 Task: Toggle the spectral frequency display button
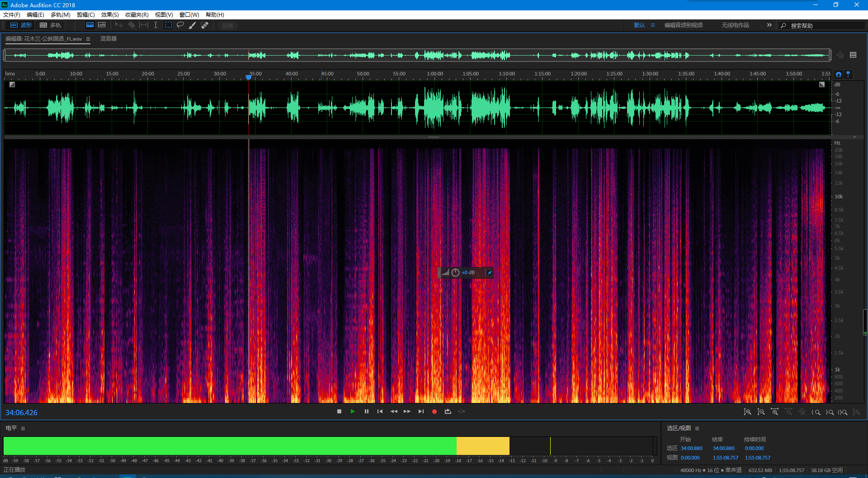click(90, 25)
